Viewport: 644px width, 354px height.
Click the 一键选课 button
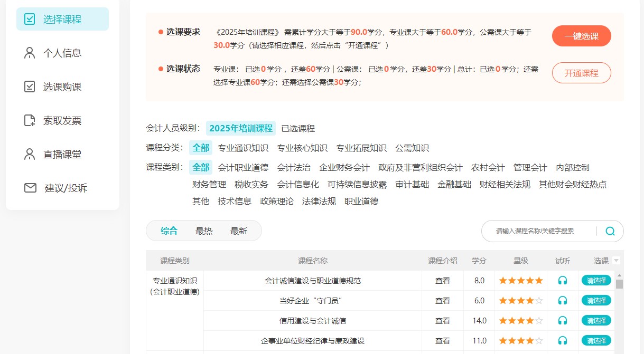pos(581,36)
